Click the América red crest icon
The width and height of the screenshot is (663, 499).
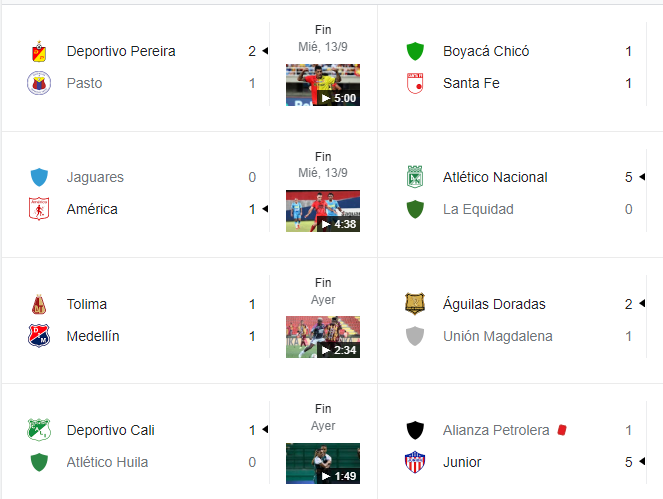pyautogui.click(x=39, y=209)
